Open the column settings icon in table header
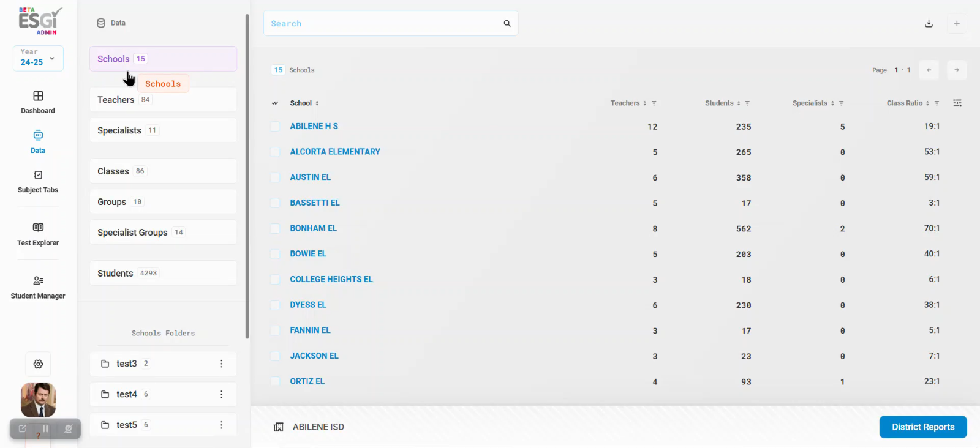Viewport: 980px width, 448px height. click(x=957, y=103)
